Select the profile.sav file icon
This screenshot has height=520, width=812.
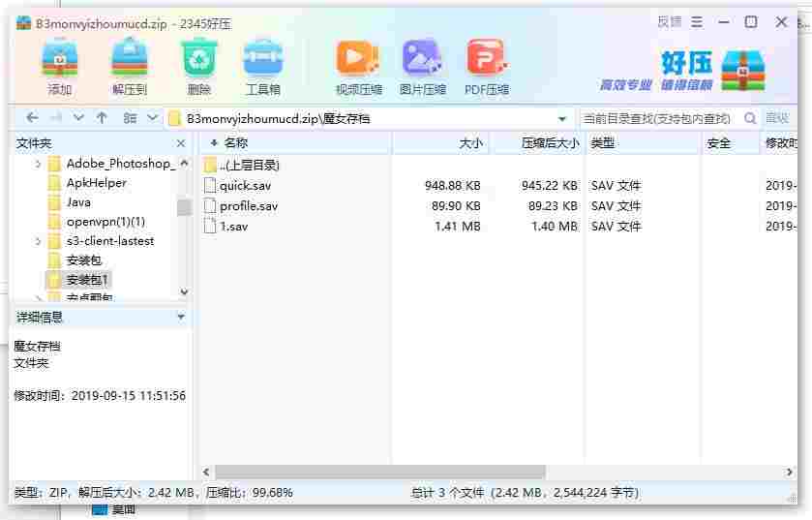coord(210,205)
